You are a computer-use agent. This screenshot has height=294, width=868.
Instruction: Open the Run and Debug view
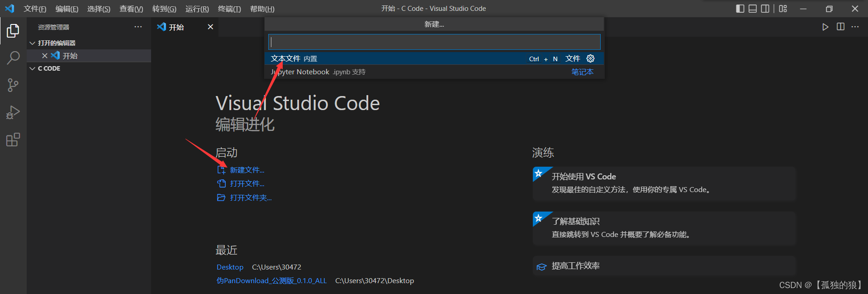coord(13,112)
